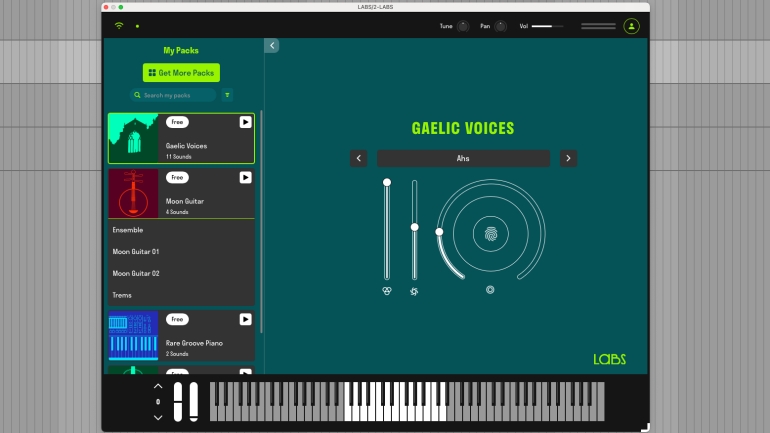Click the dial parameter icon below circle
Image resolution: width=770 pixels, height=433 pixels.
point(490,290)
